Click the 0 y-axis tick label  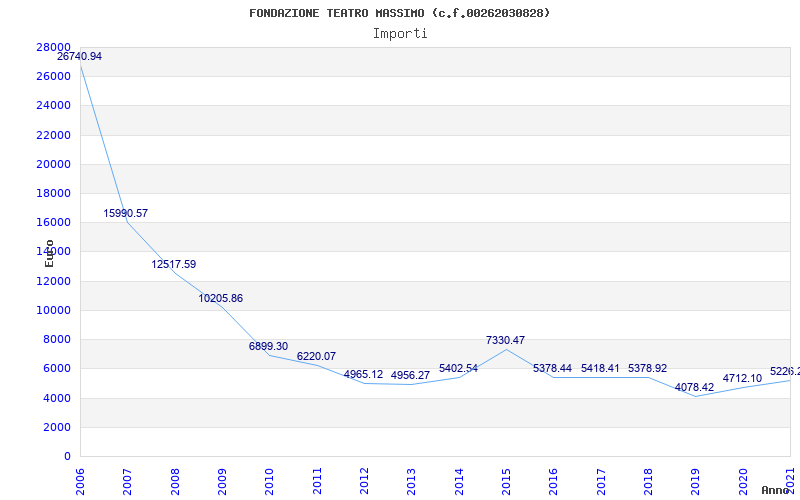pos(67,456)
